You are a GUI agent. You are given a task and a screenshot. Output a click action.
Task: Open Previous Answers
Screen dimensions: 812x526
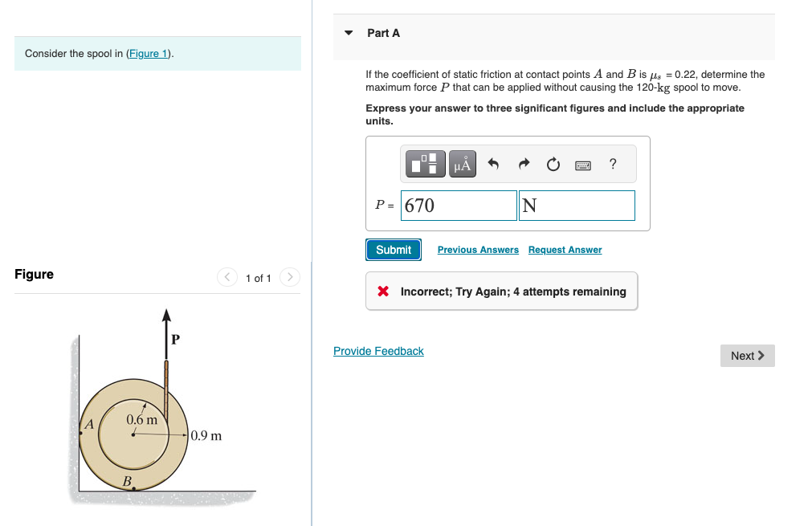(x=478, y=249)
